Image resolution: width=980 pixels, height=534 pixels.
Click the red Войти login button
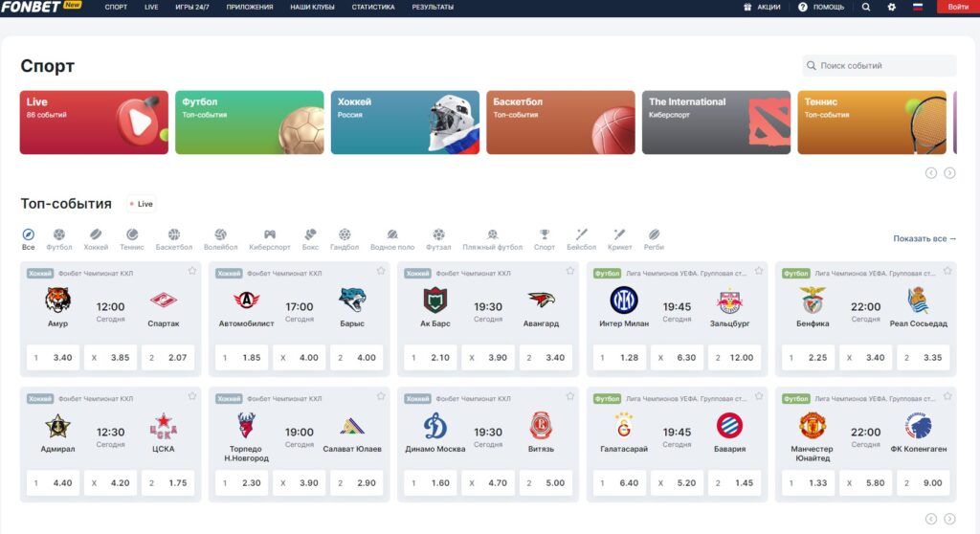click(x=958, y=7)
